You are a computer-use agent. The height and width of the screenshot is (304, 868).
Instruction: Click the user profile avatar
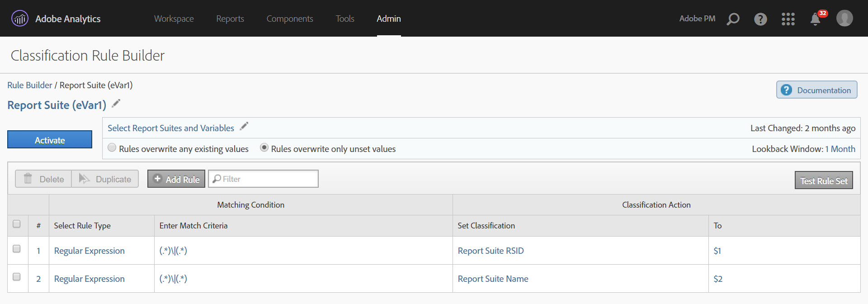(x=844, y=19)
